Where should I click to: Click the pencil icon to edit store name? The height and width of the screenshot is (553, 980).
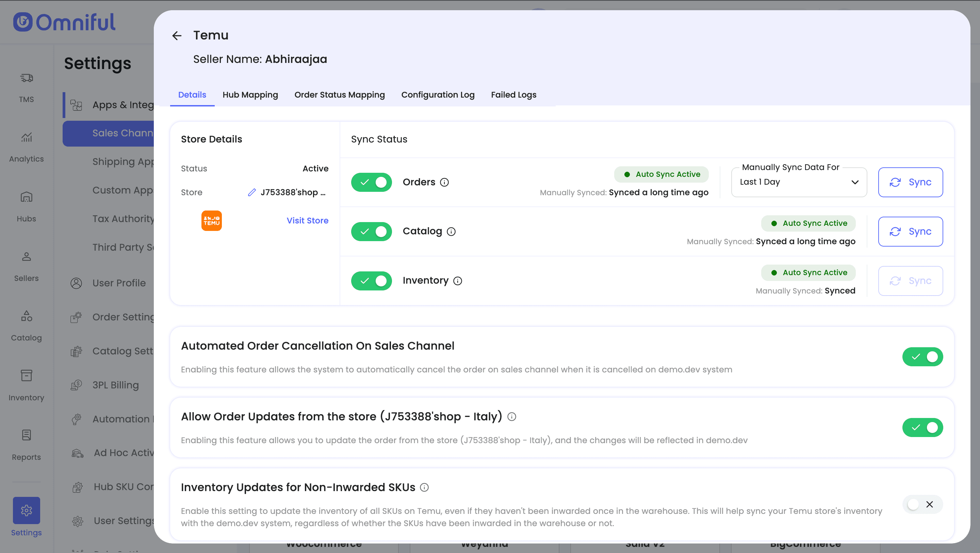(251, 192)
